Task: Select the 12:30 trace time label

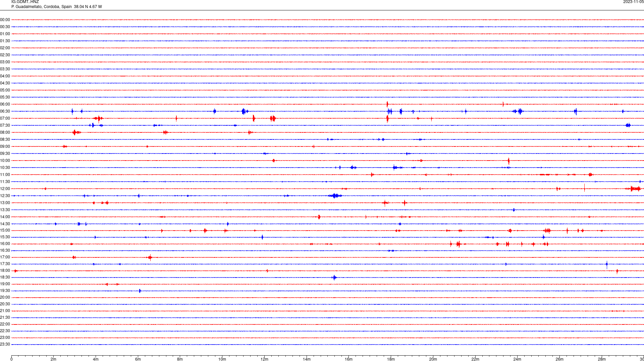Action: [5, 196]
